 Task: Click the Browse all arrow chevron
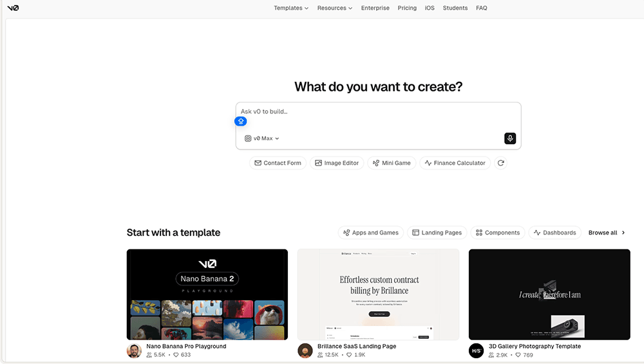click(623, 233)
